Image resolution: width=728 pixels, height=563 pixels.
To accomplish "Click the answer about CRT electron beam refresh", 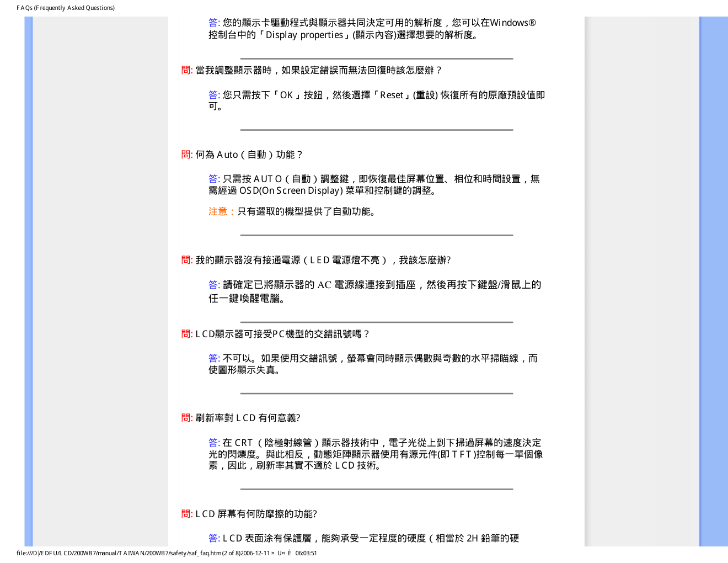I will pyautogui.click(x=376, y=454).
